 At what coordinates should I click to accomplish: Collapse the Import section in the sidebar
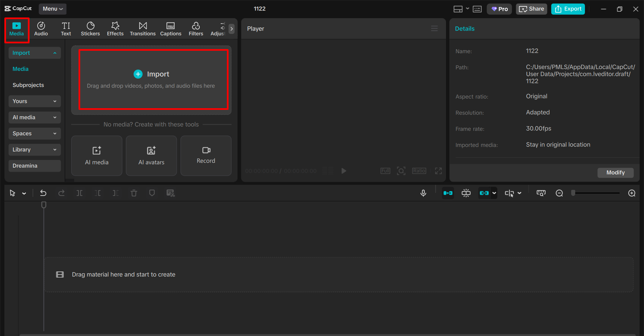[55, 53]
